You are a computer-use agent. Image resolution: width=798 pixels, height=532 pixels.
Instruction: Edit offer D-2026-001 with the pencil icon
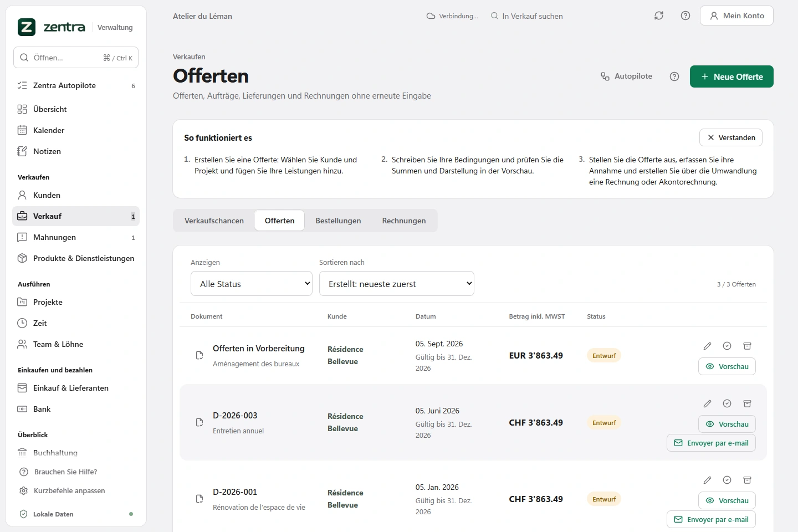tap(707, 480)
